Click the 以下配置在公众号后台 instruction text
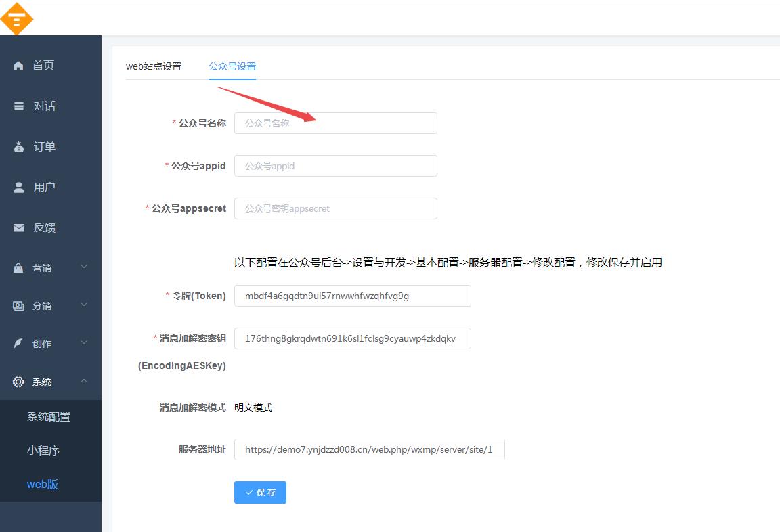The height and width of the screenshot is (532, 780). click(x=448, y=263)
